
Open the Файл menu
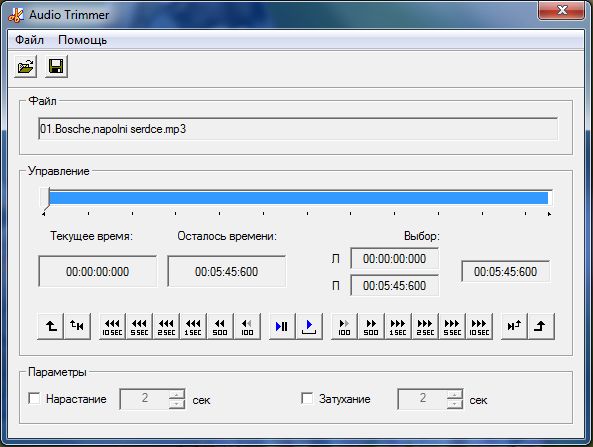pyautogui.click(x=29, y=40)
